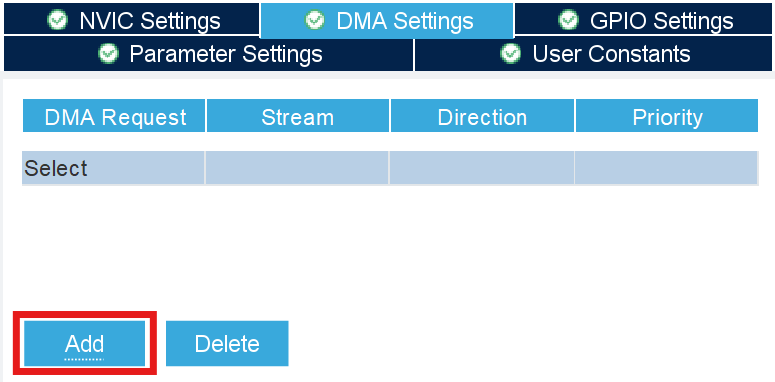Click the Delete button
The width and height of the screenshot is (775, 382).
[x=227, y=343]
